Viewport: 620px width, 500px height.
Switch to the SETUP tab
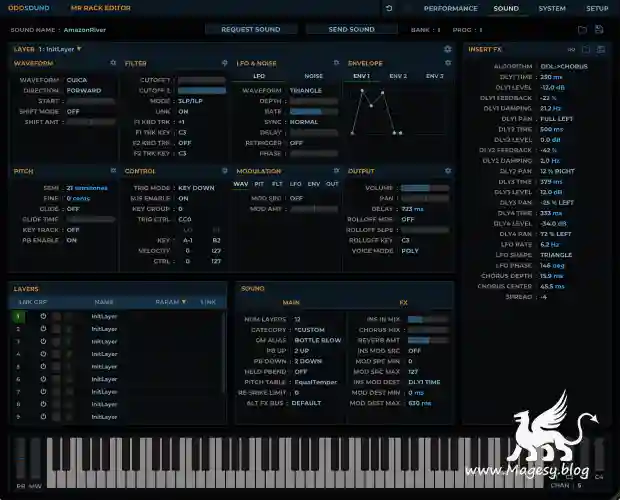coord(597,8)
